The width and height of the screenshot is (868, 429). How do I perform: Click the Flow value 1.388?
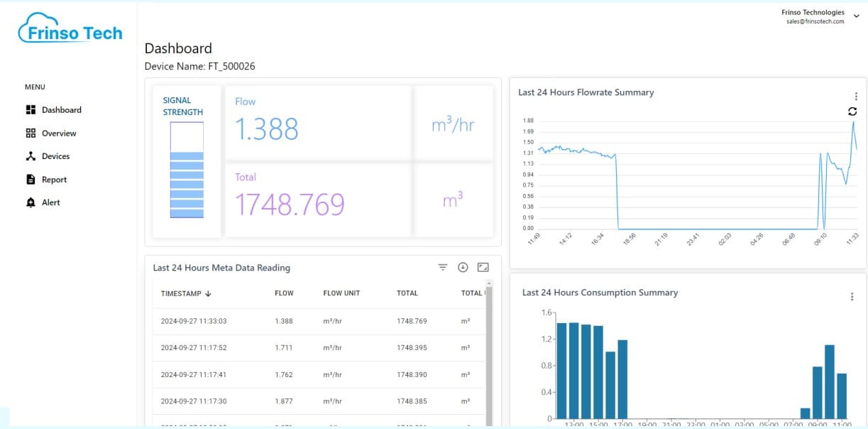[267, 129]
